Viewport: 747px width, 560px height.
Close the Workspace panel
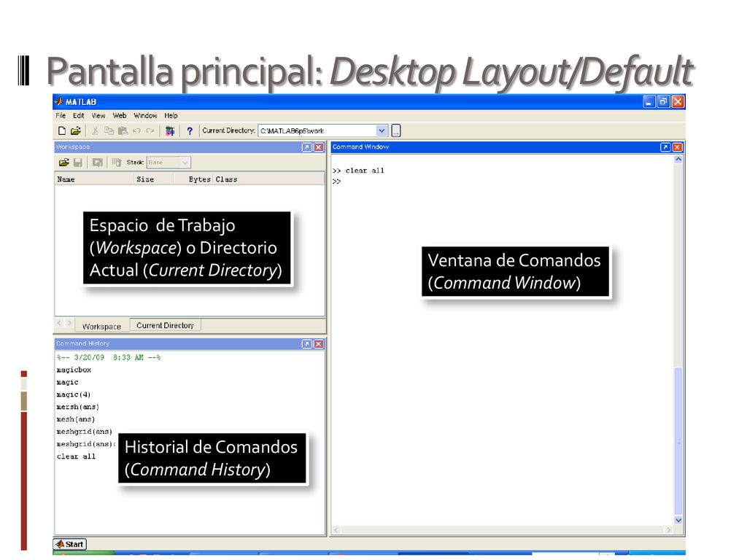tap(319, 147)
